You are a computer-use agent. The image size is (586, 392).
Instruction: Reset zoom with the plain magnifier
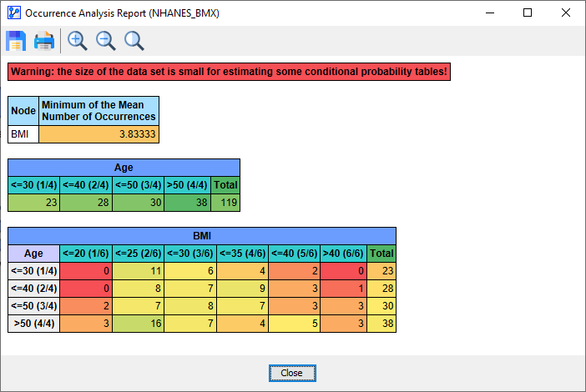point(134,41)
